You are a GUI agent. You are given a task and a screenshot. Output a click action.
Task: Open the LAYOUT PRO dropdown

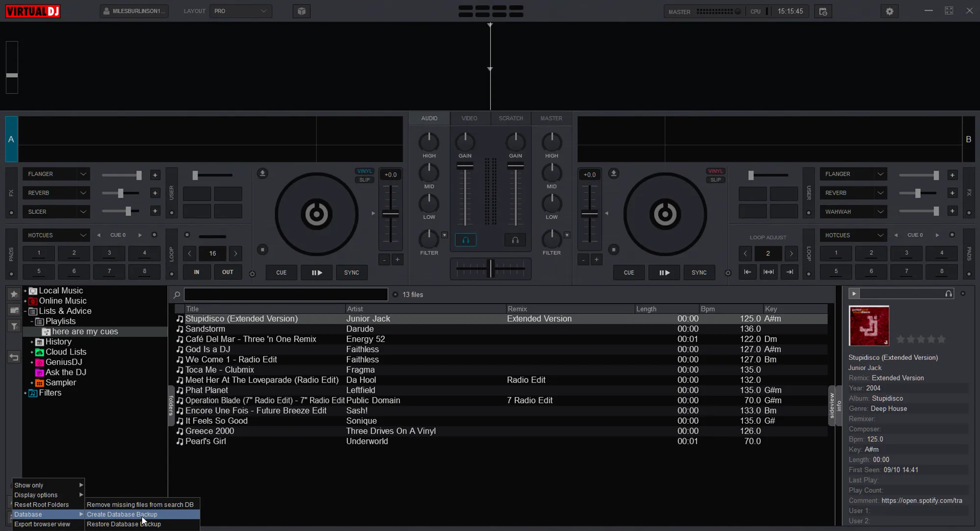point(240,11)
